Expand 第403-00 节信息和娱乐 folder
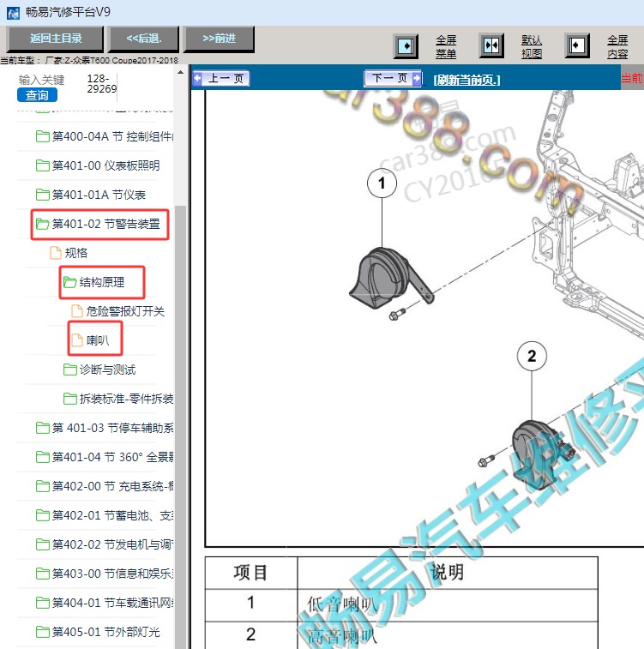This screenshot has width=644, height=649. (105, 574)
